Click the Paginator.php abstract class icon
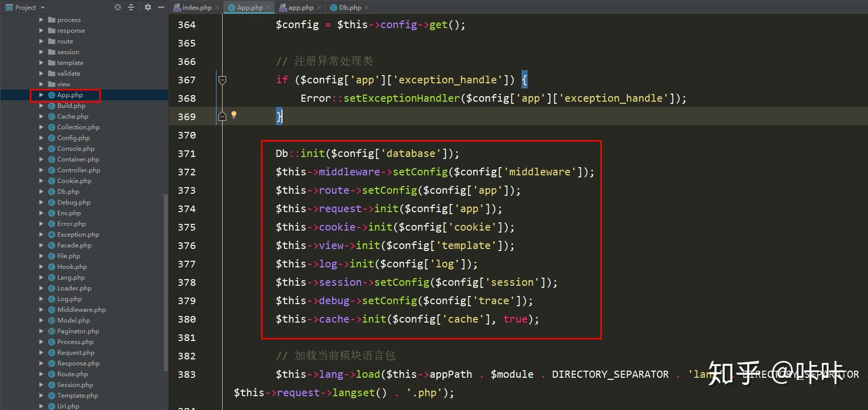 tap(52, 331)
